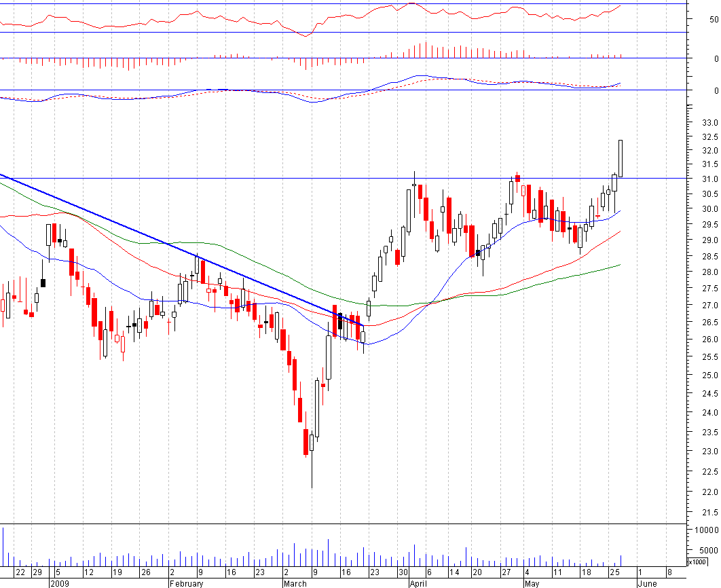Click the 2009 year label
Image resolution: width=721 pixels, height=588 pixels.
[x=59, y=583]
